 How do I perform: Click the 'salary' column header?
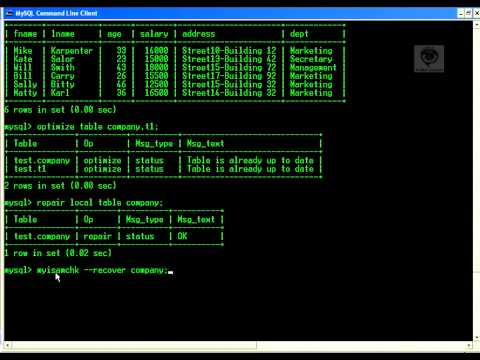tap(154, 34)
